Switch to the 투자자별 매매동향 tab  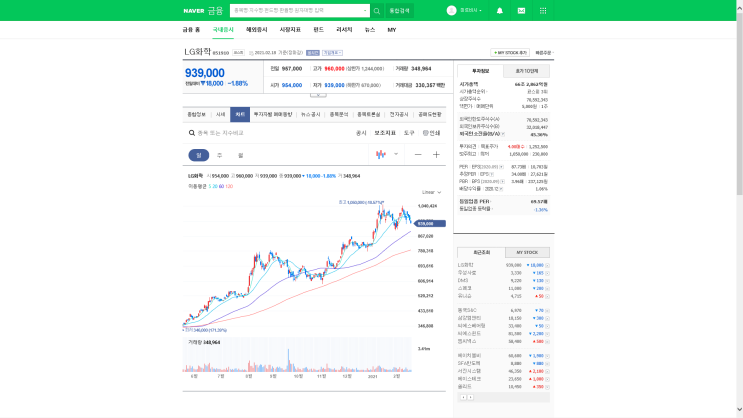click(x=273, y=115)
